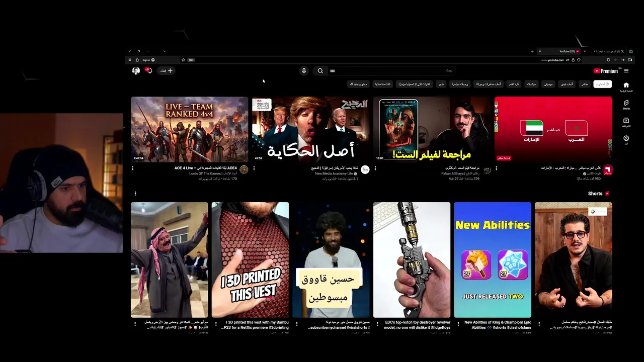Close the YouTube browser tab

click(x=540, y=51)
